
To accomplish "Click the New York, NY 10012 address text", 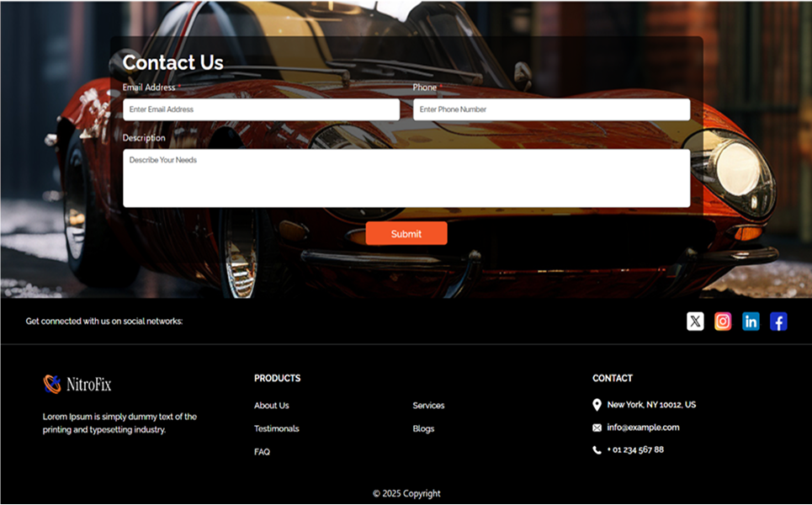I will (651, 405).
